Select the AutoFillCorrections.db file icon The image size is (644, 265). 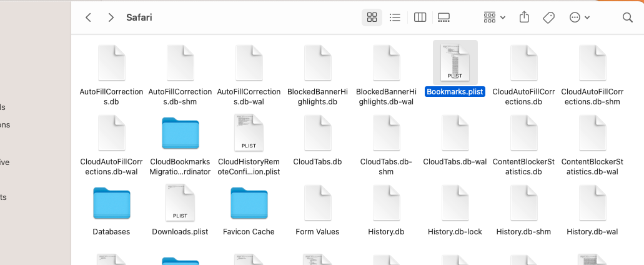pos(111,63)
